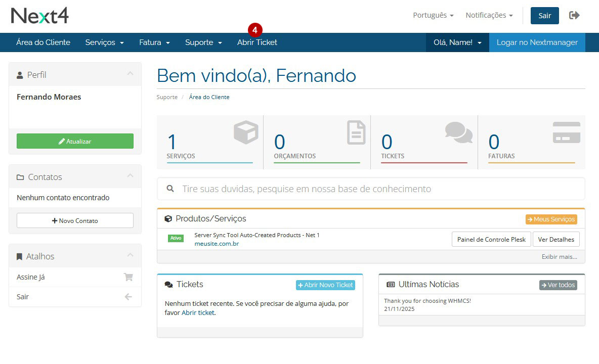Click Painel de Controle Plesk button
This screenshot has width=599, height=364.
(491, 239)
